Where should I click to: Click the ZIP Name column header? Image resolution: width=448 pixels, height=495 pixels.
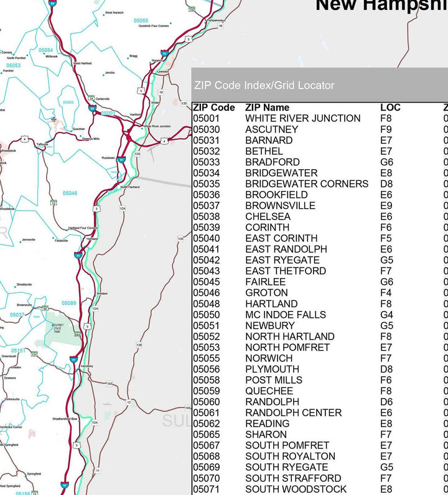click(x=268, y=108)
